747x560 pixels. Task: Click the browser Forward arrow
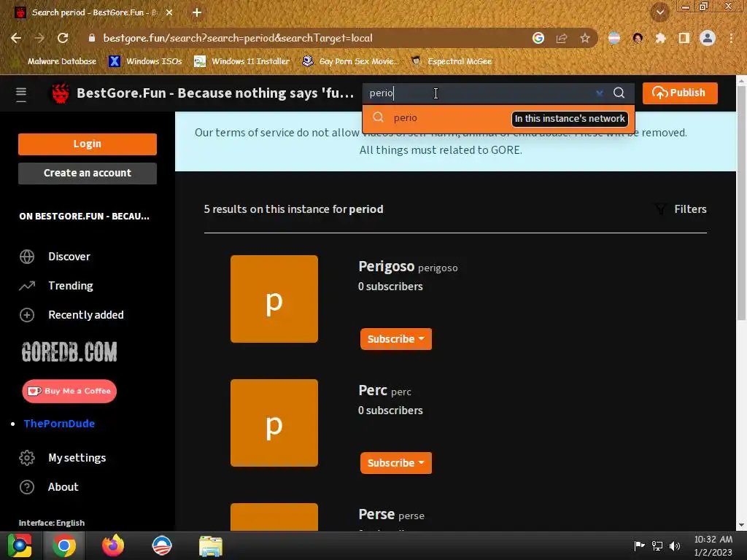(x=39, y=38)
